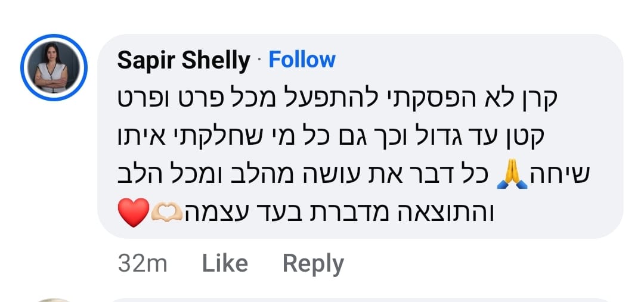Click the partially visible avatar below

pyautogui.click(x=54, y=300)
